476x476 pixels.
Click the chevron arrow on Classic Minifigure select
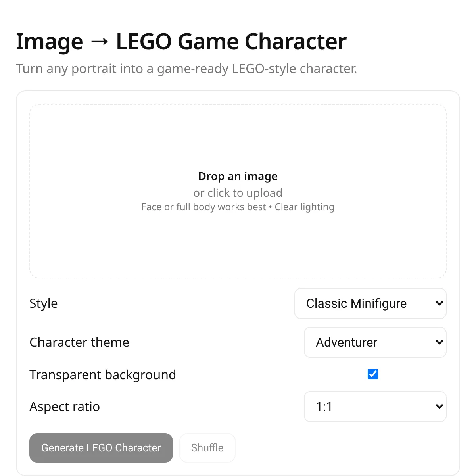click(439, 303)
